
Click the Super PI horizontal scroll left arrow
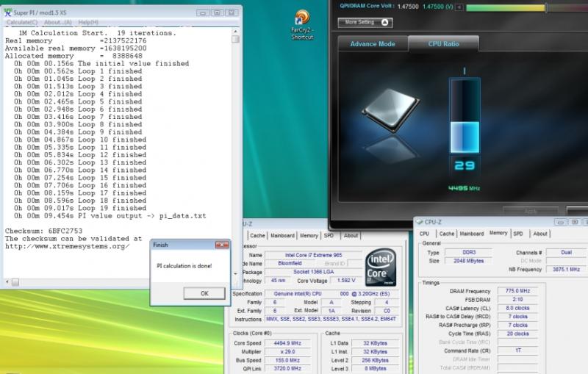7,281
